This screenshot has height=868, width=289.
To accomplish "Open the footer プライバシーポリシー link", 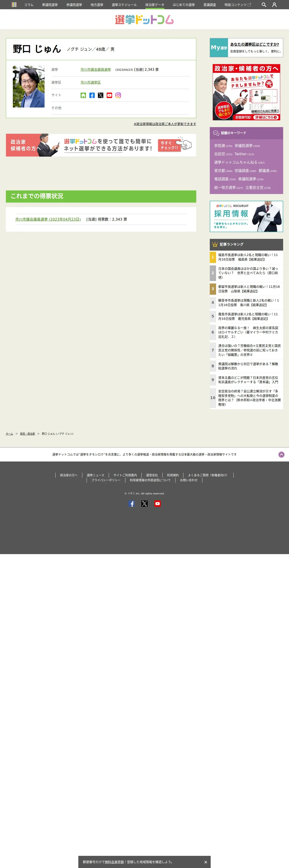I will pyautogui.click(x=106, y=480).
